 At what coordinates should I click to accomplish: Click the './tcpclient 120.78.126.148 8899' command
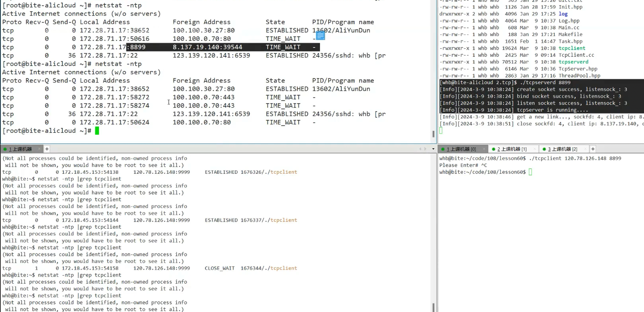point(575,158)
